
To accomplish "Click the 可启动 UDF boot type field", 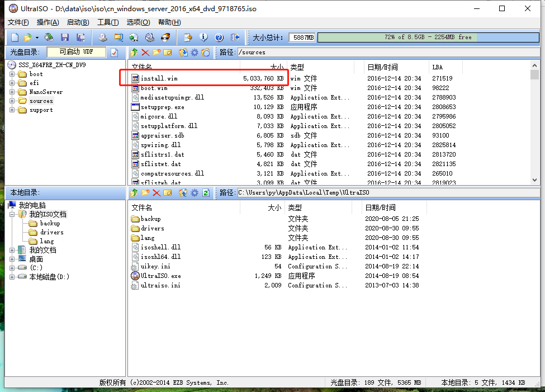I will click(77, 52).
